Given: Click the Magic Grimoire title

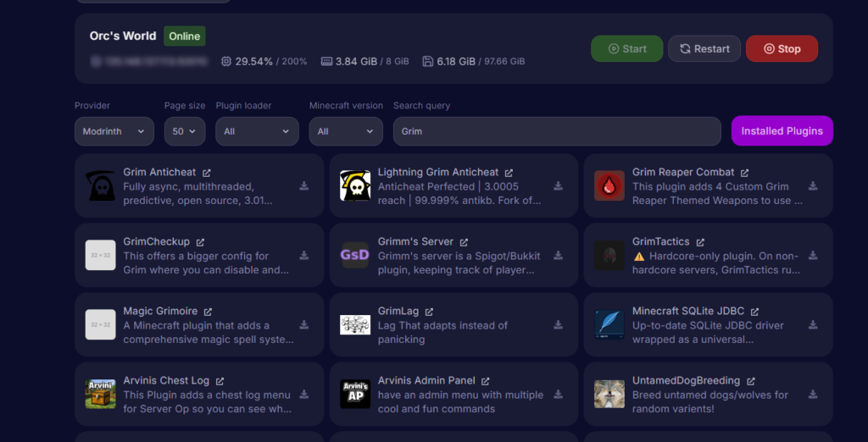Looking at the screenshot, I should 160,312.
